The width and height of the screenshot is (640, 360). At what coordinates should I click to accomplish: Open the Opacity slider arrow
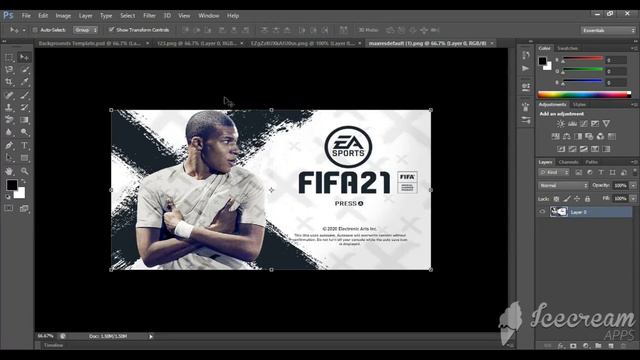pyautogui.click(x=633, y=186)
